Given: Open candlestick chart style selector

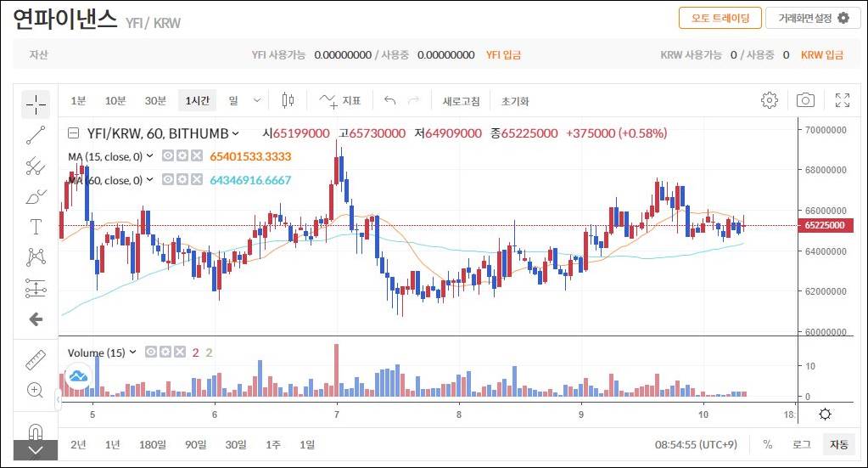Looking at the screenshot, I should pos(288,101).
